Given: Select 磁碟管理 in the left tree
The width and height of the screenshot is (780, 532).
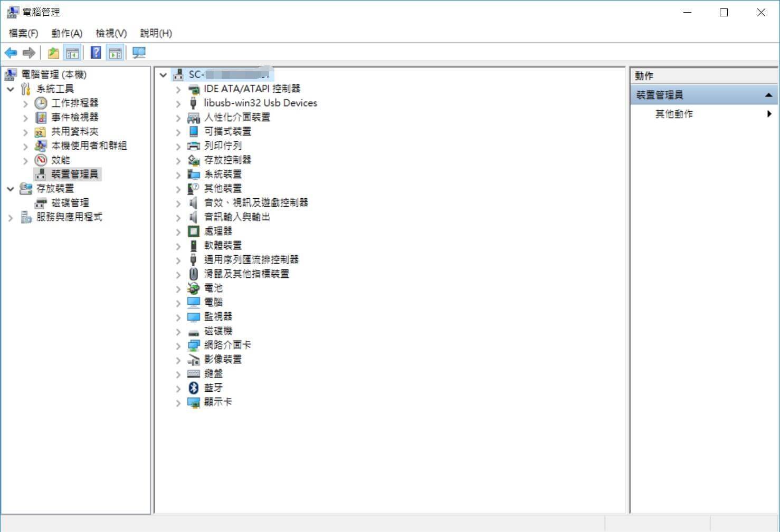Looking at the screenshot, I should (70, 203).
